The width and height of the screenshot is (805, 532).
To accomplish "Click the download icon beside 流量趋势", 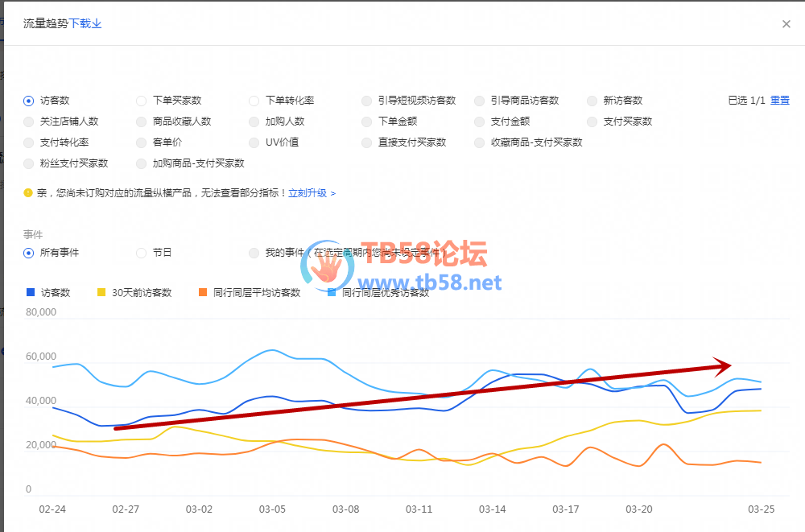I will pos(97,24).
